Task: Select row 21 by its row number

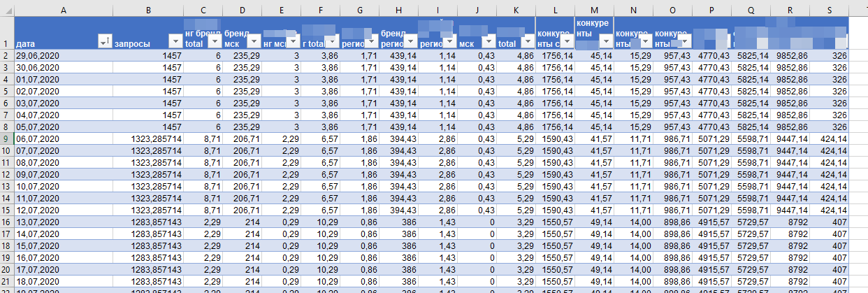Action: (7, 281)
